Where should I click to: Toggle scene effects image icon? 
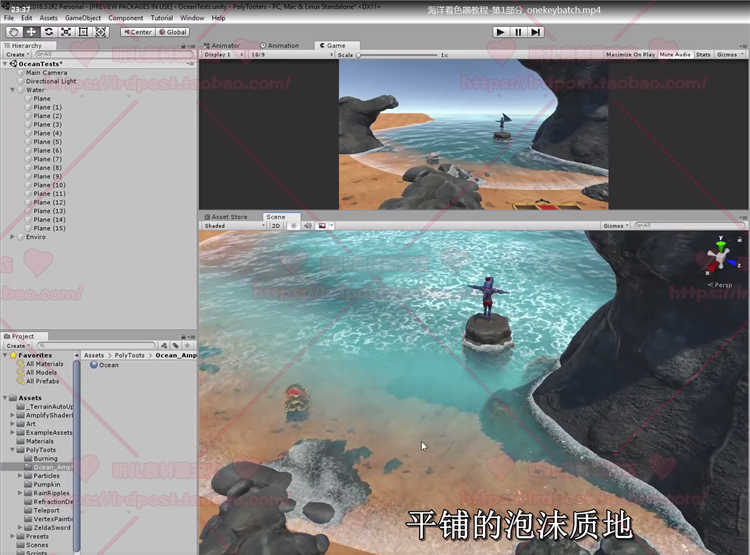(x=322, y=226)
